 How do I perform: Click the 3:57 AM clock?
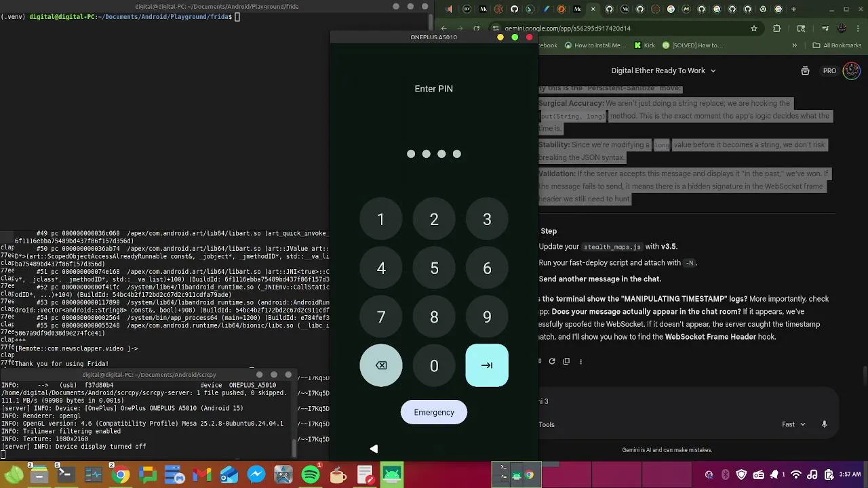[x=850, y=475]
